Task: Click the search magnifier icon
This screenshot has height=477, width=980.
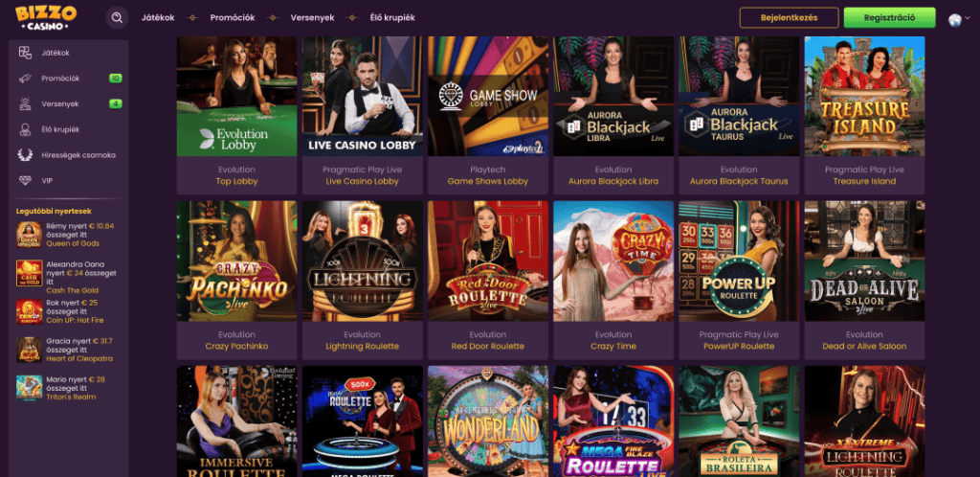Action: tap(117, 17)
